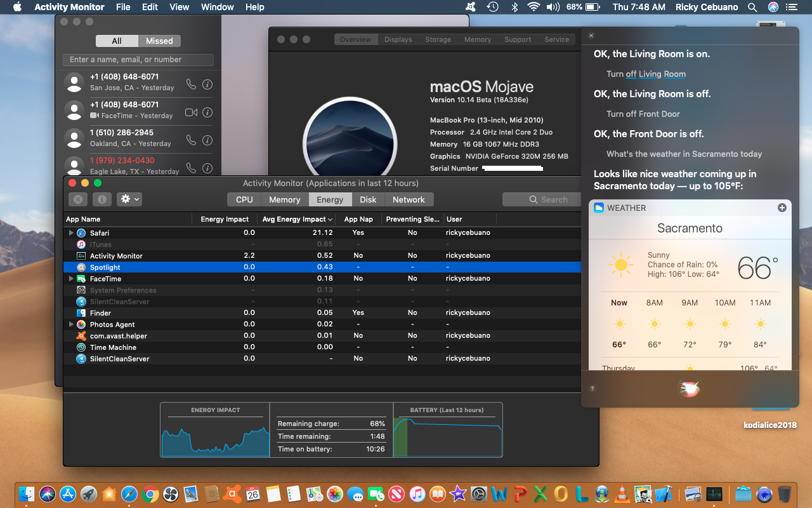
Task: Click the inspect process info icon
Action: (x=101, y=199)
